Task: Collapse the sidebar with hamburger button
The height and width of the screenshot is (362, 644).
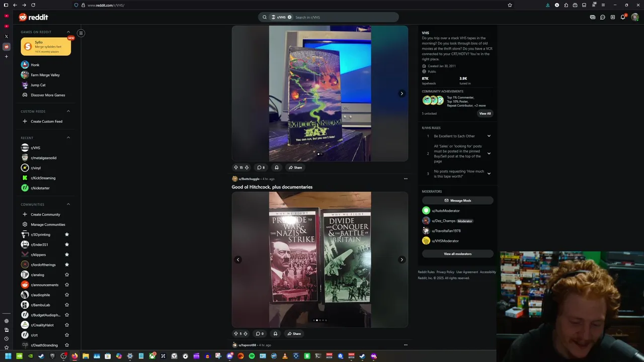Action: pos(80,33)
